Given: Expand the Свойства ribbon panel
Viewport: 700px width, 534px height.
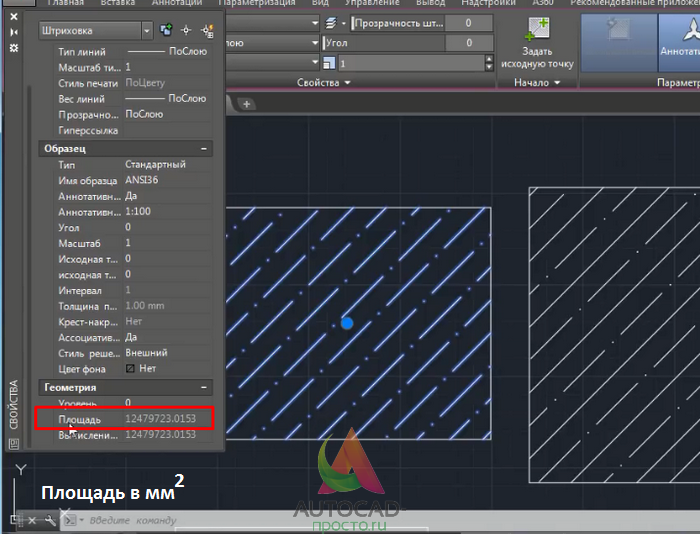Looking at the screenshot, I should (324, 83).
